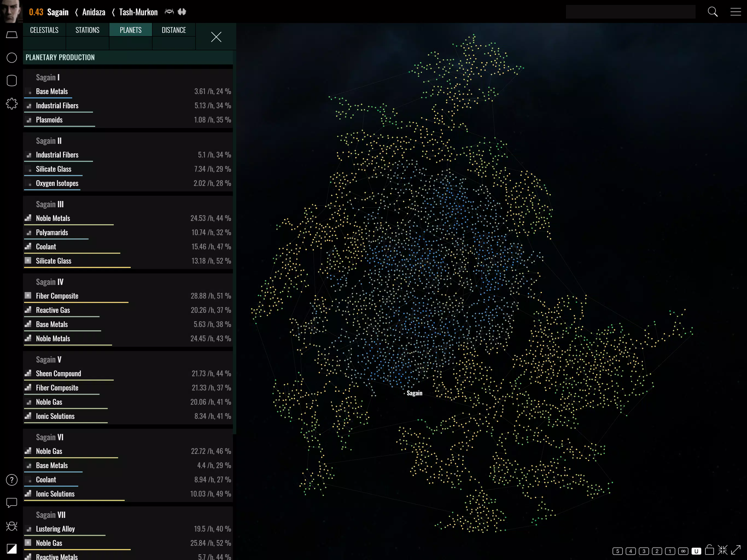Select the jump range 3 button
The image size is (747, 560).
coord(644,551)
